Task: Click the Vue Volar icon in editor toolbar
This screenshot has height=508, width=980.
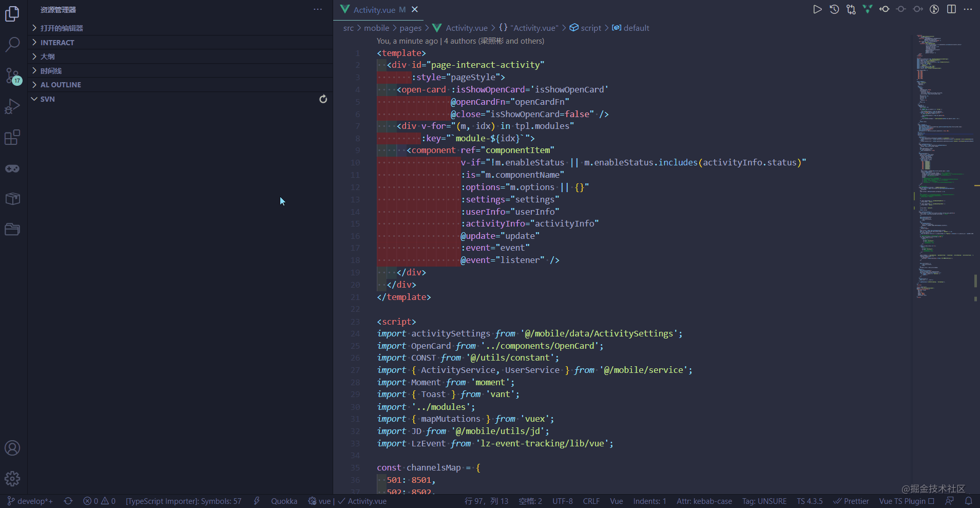Action: (x=868, y=9)
